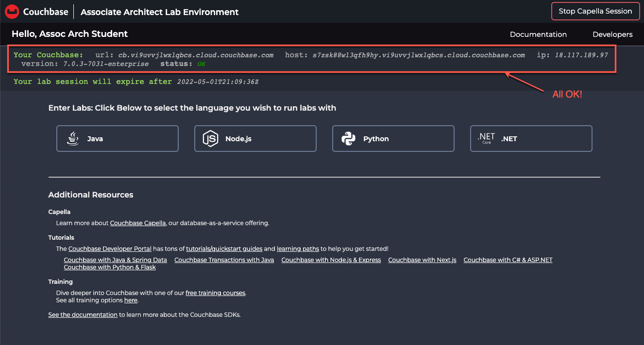This screenshot has height=345, width=644.
Task: Click the 'Tutorials' subheading
Action: click(x=61, y=238)
